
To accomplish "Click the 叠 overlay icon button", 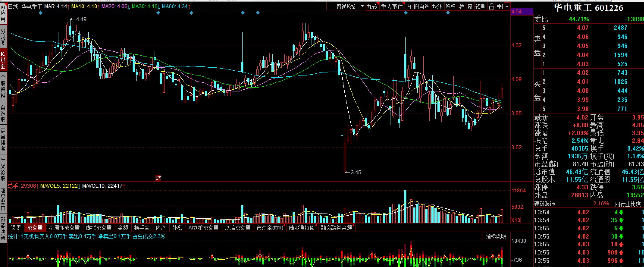I will (462, 6).
